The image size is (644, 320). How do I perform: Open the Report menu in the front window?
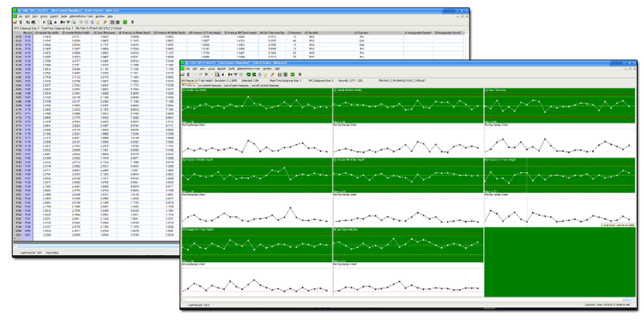222,69
